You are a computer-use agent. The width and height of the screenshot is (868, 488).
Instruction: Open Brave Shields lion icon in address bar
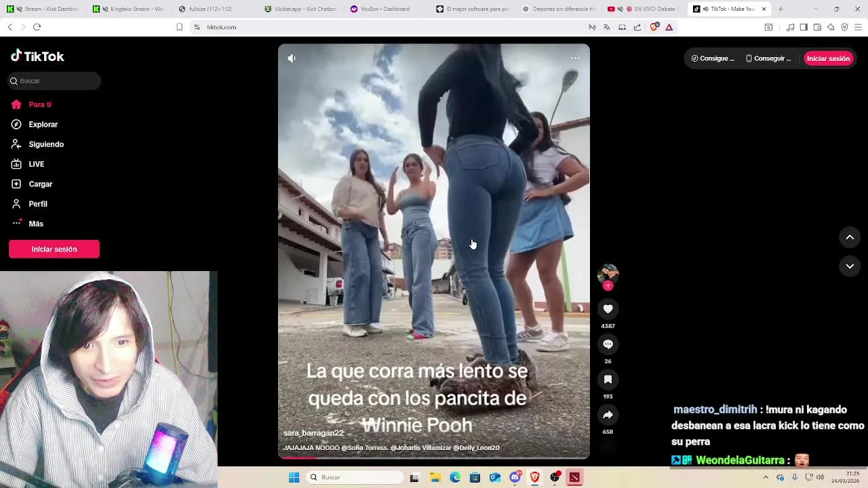(x=654, y=27)
